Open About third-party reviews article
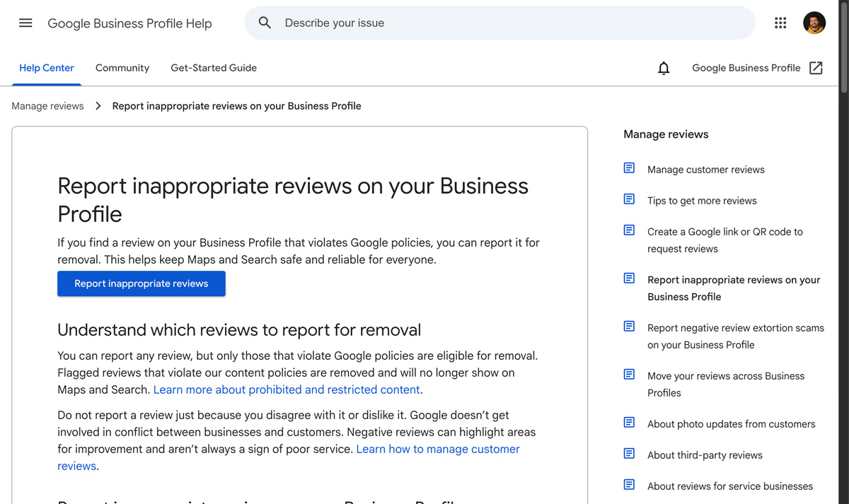 pos(705,455)
